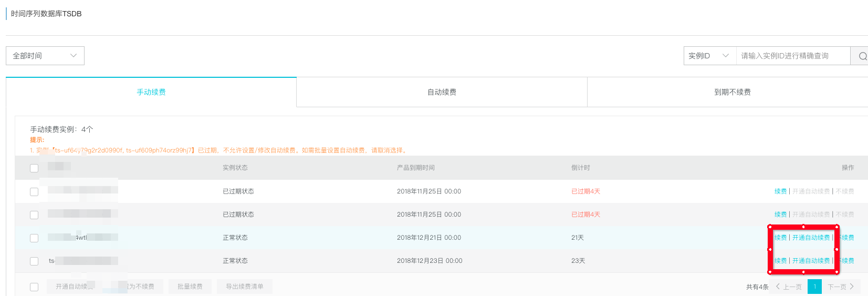Viewport: 868px width, 296px height.
Task: Click 续费 for the 23天 row
Action: [x=780, y=261]
